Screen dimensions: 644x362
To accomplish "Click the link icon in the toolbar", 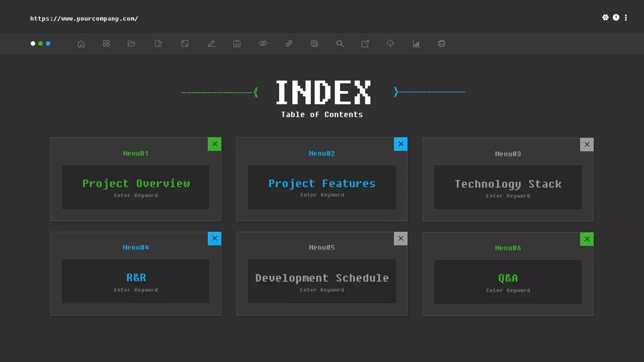I will [x=289, y=44].
